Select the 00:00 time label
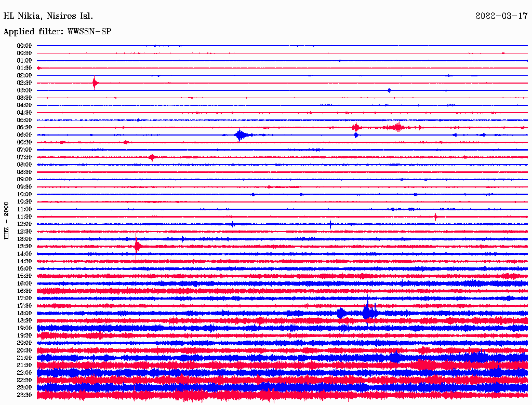Viewport: 532px width, 405px height. point(24,46)
